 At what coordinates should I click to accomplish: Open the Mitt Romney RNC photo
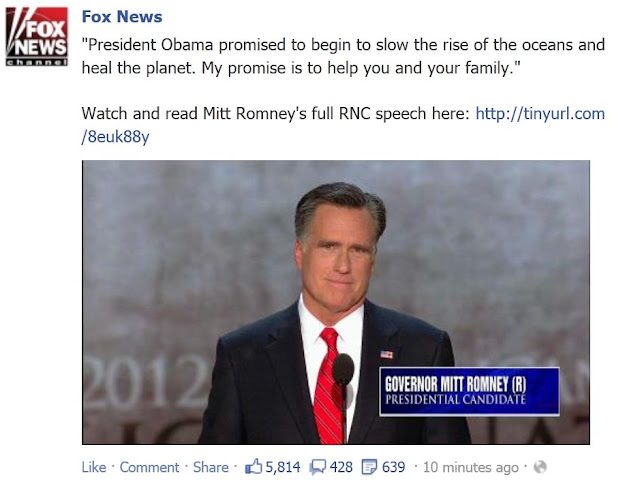point(336,302)
